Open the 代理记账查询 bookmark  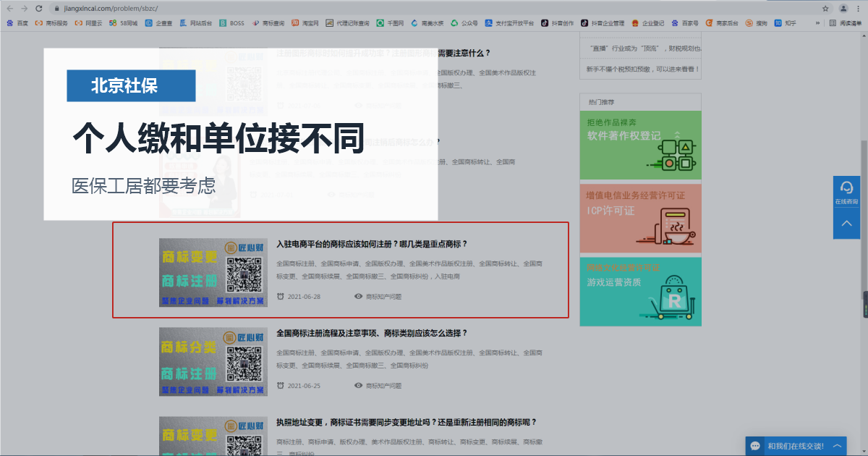click(348, 23)
